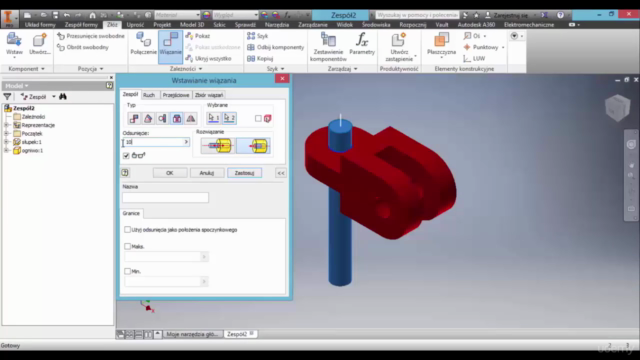Cancel the dialog with Anuluj

207,173
